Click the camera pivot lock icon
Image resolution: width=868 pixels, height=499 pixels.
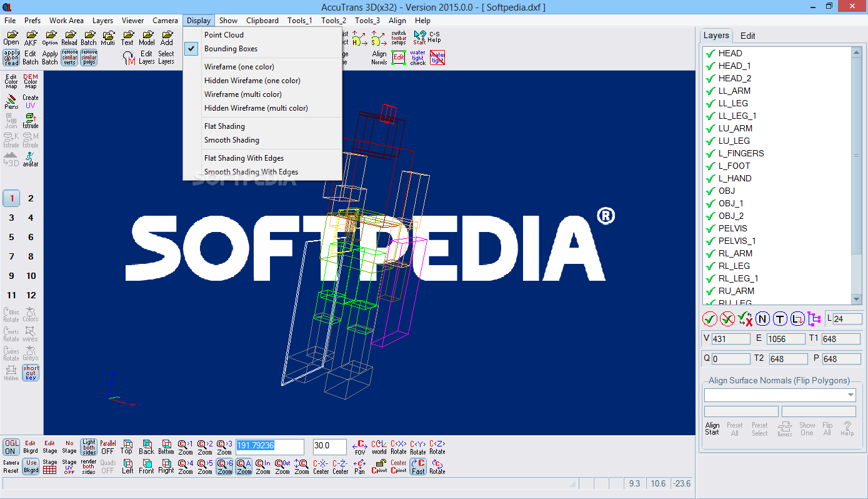379,466
